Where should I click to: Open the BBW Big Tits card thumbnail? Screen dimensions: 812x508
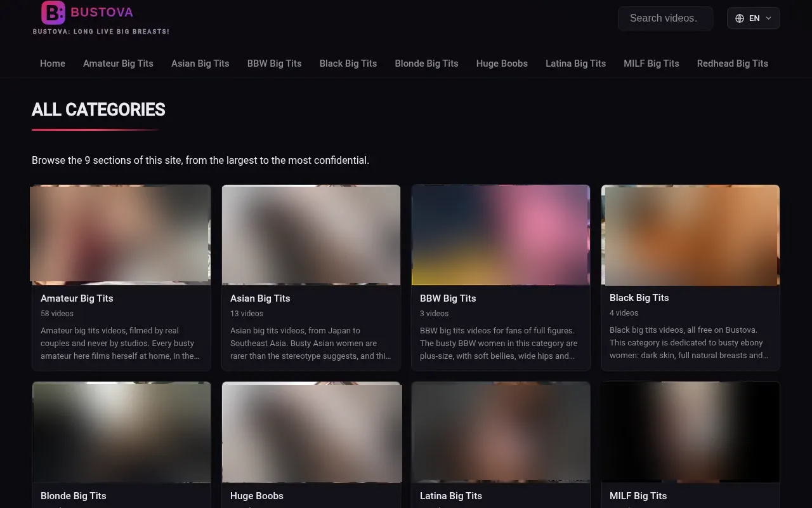(501, 234)
